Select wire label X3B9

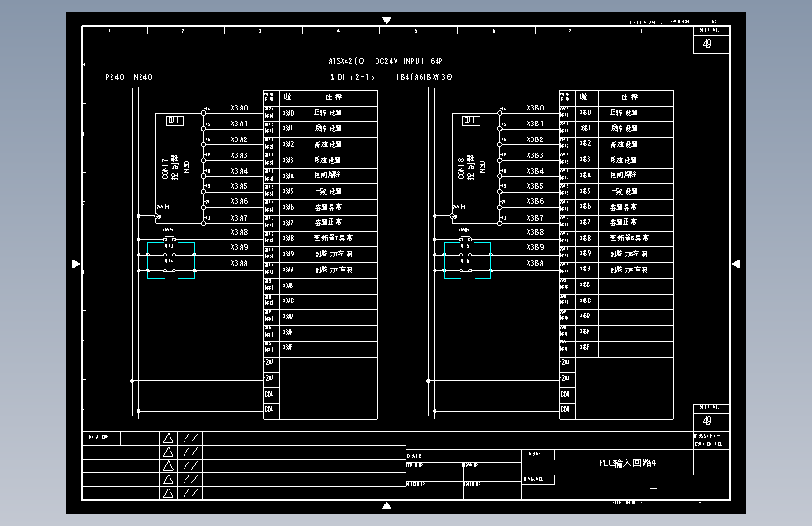coord(536,247)
